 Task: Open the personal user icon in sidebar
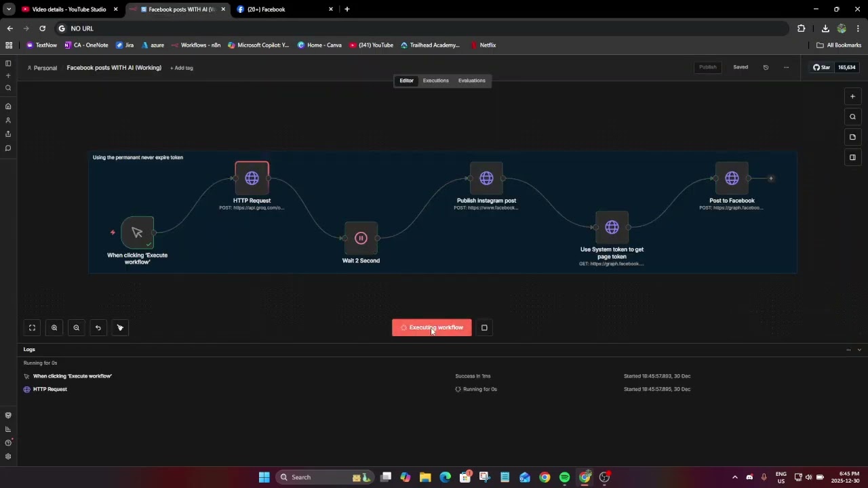[x=8, y=120]
